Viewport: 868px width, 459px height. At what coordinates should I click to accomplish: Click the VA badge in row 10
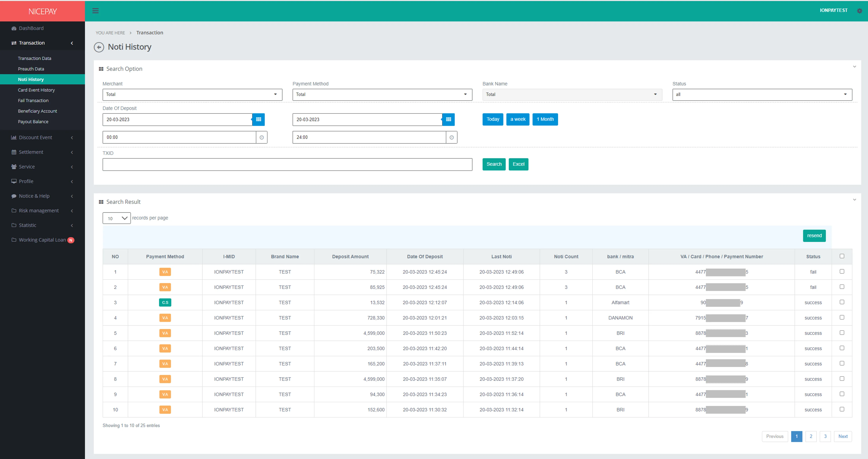pos(165,410)
